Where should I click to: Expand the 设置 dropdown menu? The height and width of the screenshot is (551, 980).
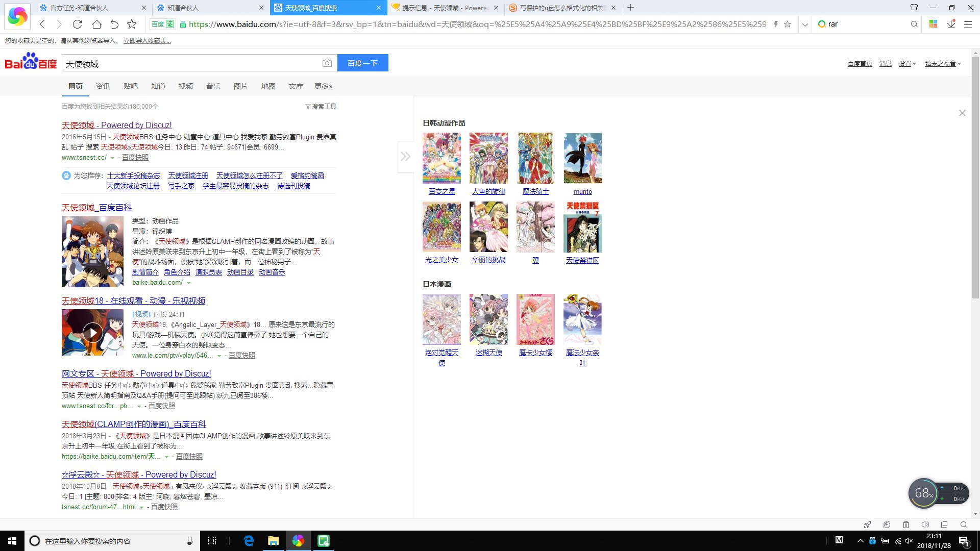(907, 64)
